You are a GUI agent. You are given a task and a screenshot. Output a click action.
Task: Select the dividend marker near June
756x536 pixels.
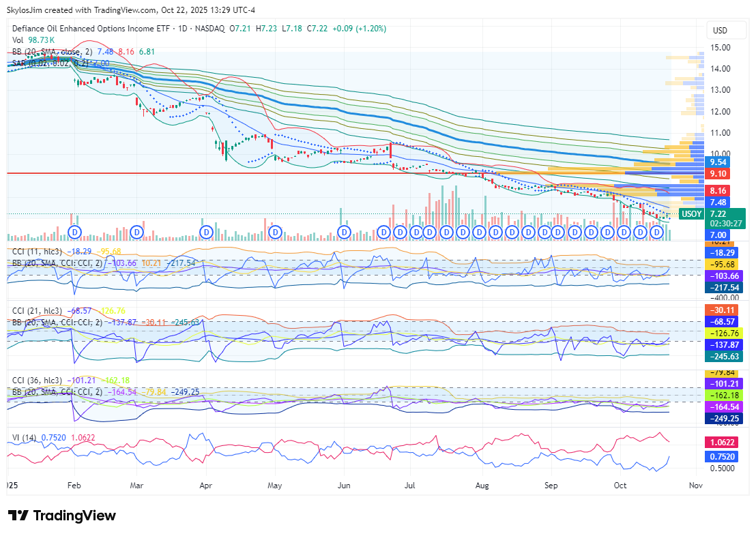coord(345,233)
